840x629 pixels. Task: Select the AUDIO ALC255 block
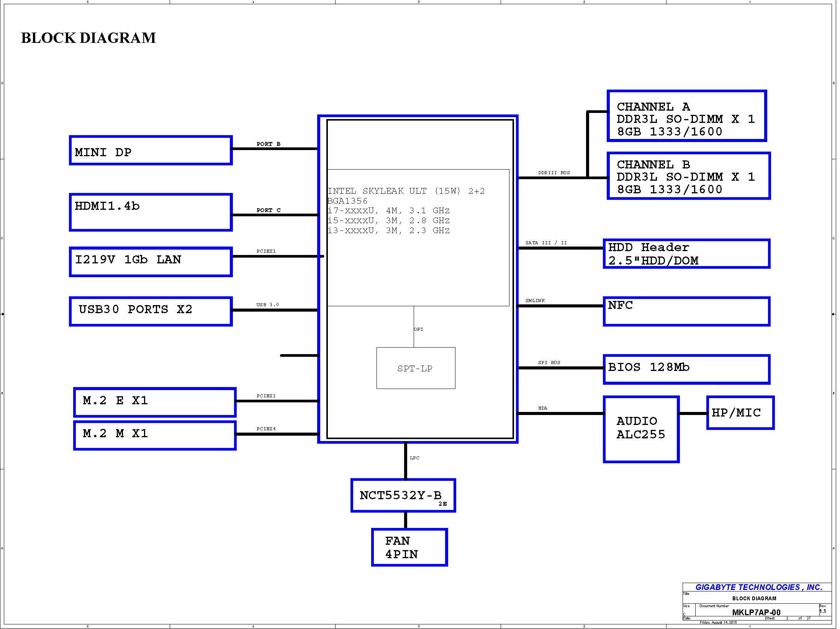pos(641,429)
